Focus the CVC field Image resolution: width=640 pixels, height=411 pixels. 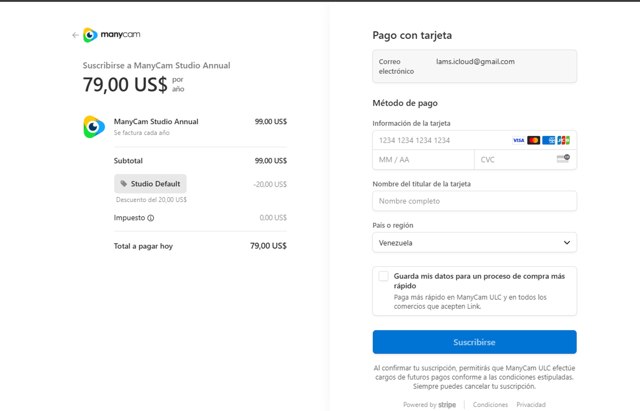[x=525, y=160]
